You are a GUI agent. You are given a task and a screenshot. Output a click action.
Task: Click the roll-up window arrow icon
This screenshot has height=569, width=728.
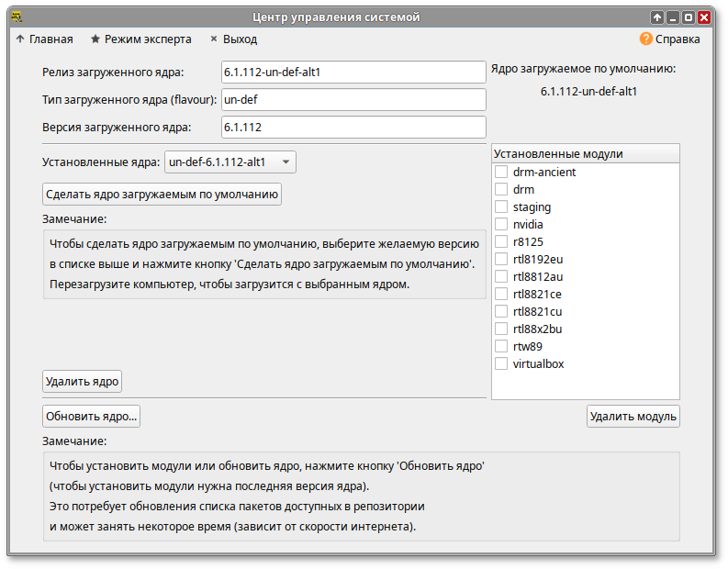click(657, 17)
